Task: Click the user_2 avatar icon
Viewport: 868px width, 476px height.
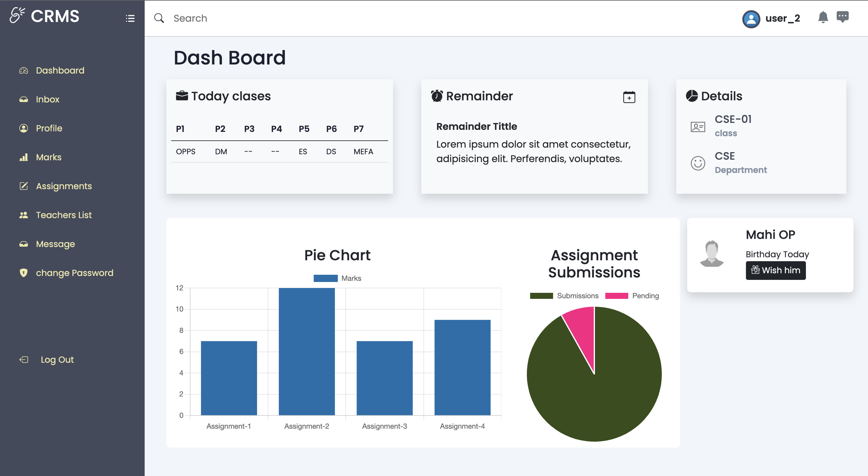Action: 751,19
